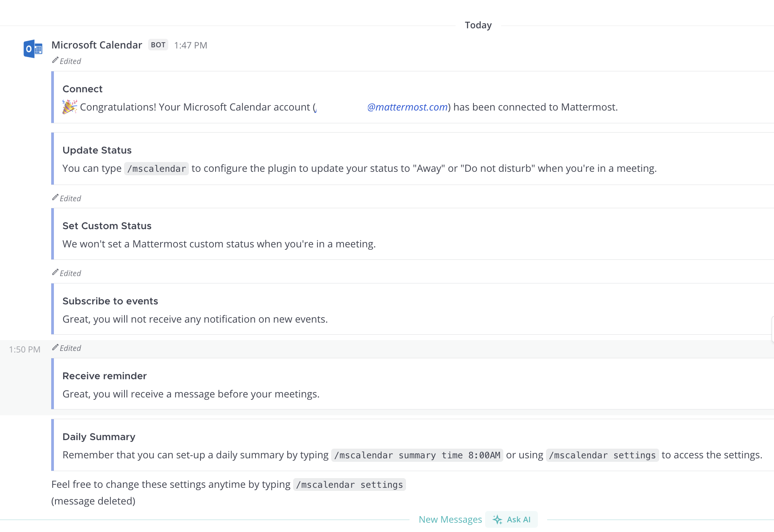774x532 pixels.
Task: Click the 1:50 PM timestamp on the left
Action: [24, 349]
